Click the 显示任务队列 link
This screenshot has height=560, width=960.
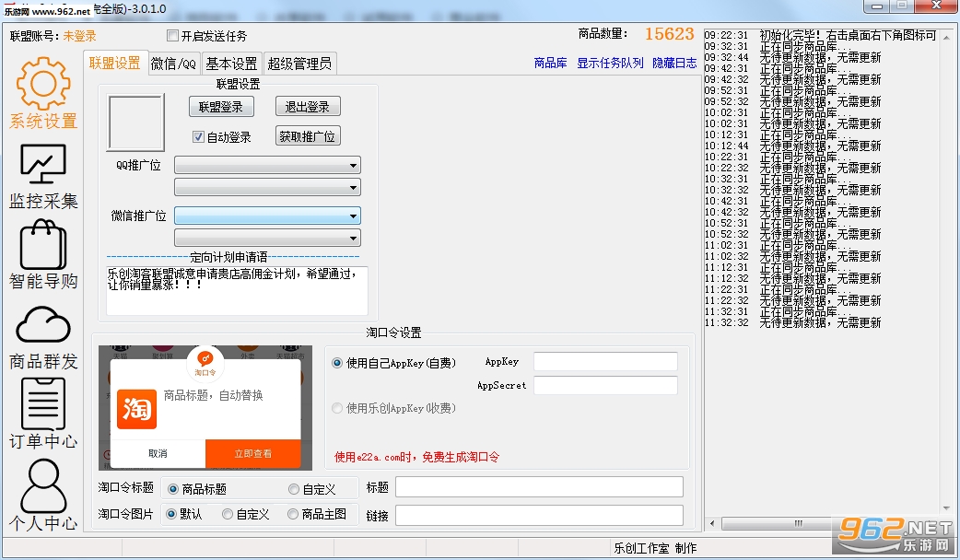point(610,63)
